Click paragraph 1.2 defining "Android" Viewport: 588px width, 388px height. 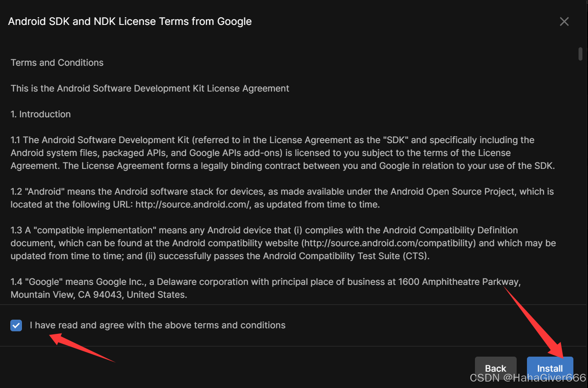click(x=282, y=198)
